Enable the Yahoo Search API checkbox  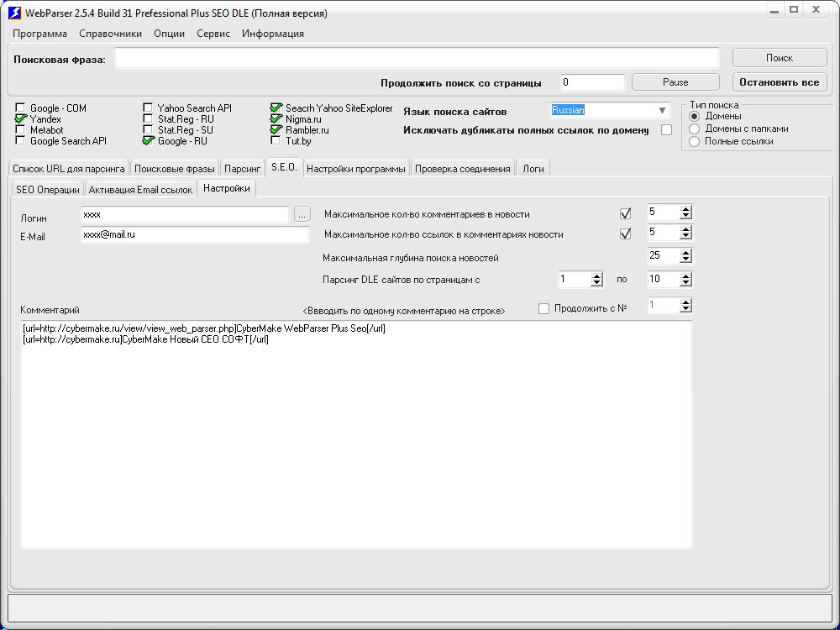(148, 108)
